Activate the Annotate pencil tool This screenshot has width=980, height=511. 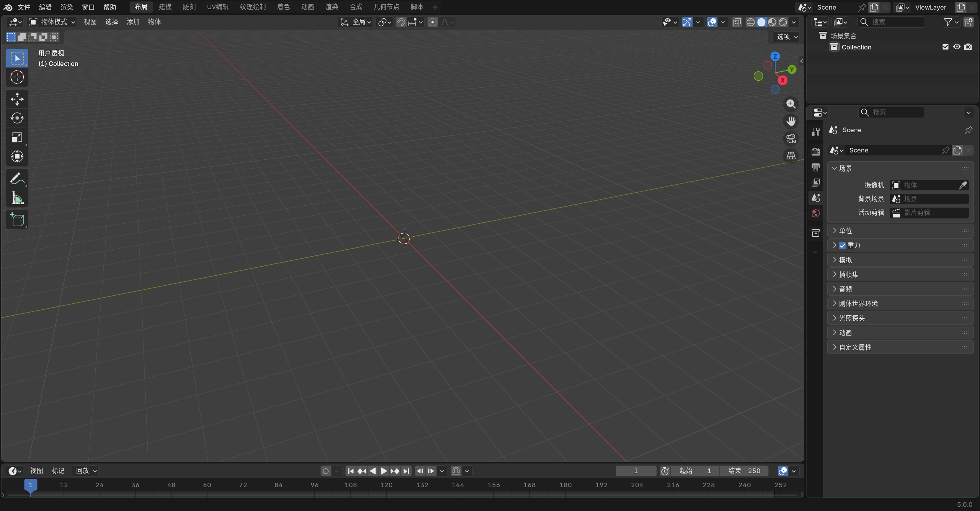tap(17, 179)
